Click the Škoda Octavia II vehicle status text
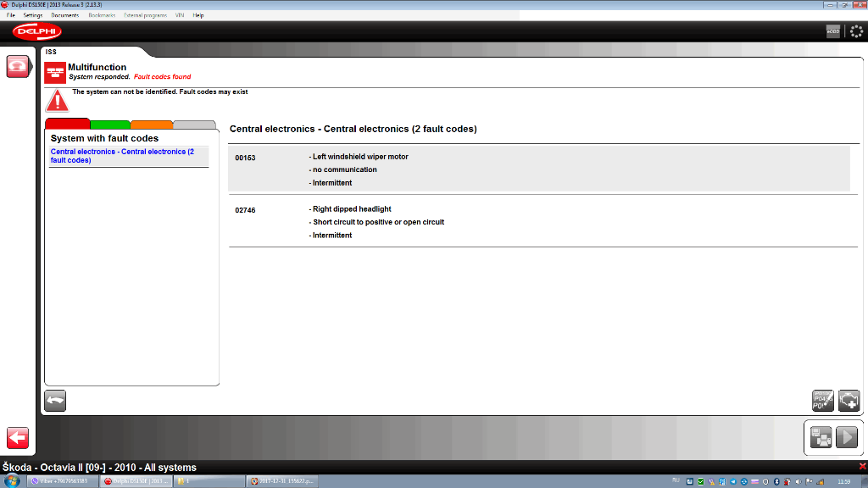The height and width of the screenshot is (488, 868). 100,468
